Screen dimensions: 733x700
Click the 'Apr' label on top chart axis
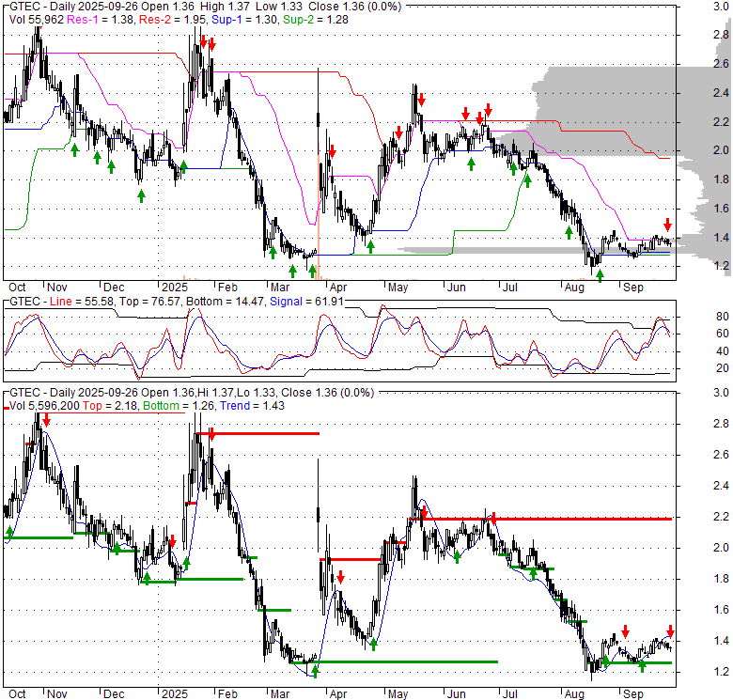pos(338,288)
